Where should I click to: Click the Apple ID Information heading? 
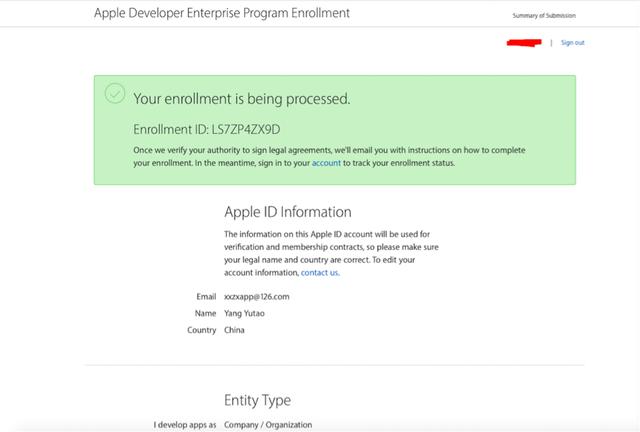coord(288,212)
